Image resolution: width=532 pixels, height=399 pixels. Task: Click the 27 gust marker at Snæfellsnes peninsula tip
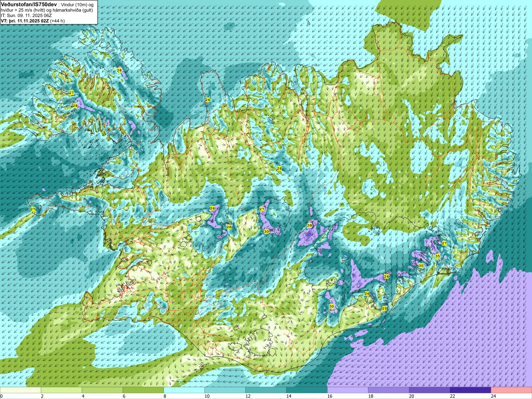(x=33, y=209)
